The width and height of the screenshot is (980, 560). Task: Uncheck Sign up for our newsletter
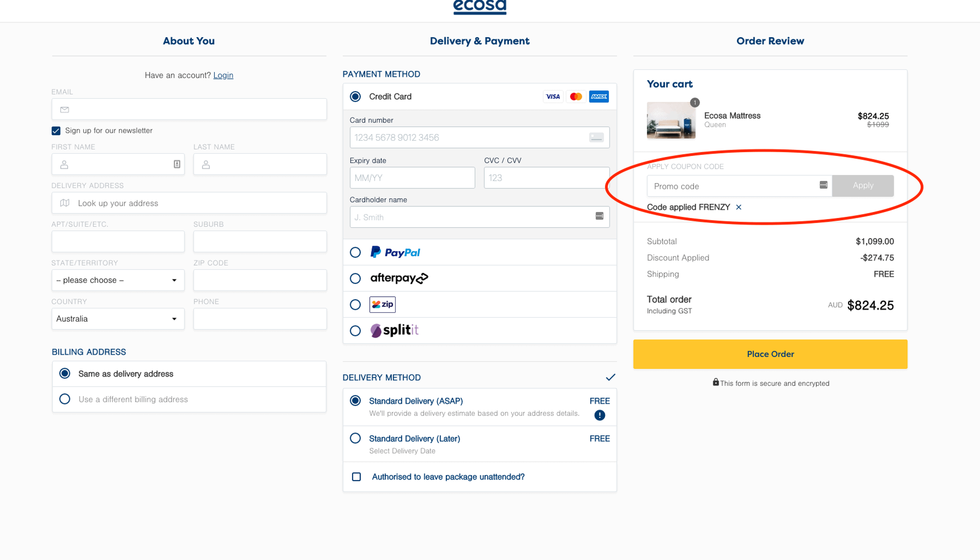[56, 131]
